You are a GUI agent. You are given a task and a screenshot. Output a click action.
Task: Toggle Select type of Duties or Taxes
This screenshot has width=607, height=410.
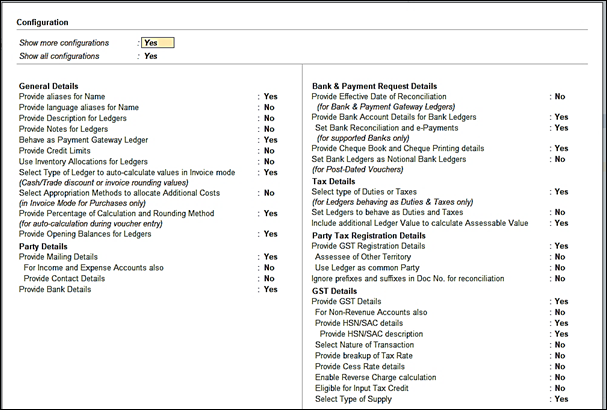[x=561, y=192]
